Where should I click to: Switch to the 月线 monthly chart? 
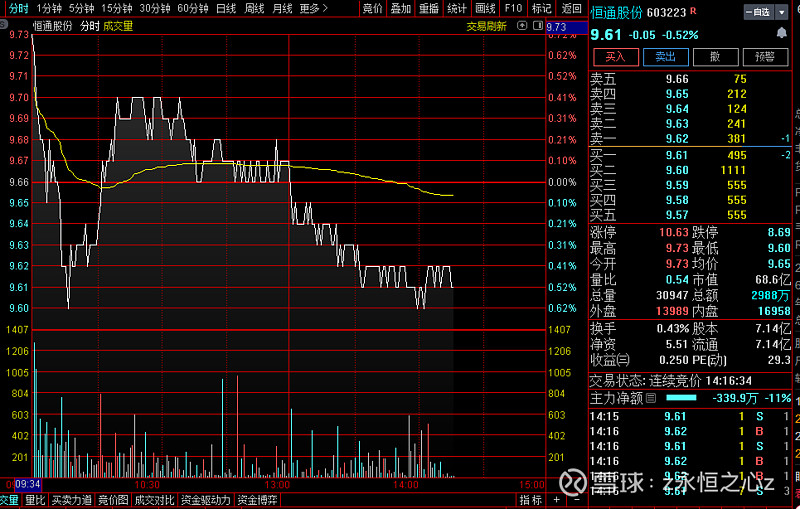click(282, 9)
